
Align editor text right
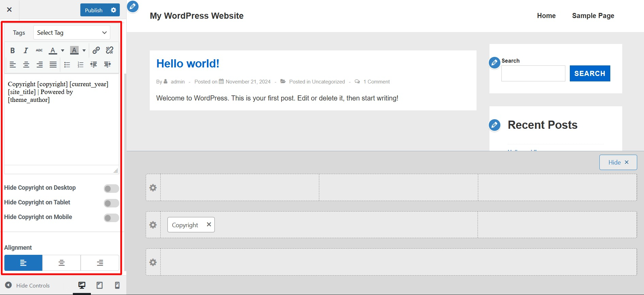pos(39,65)
